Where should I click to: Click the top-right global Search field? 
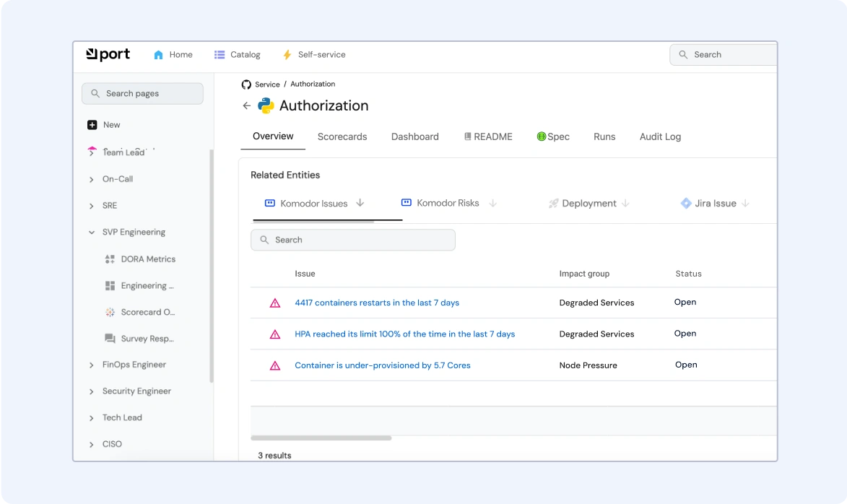(724, 55)
